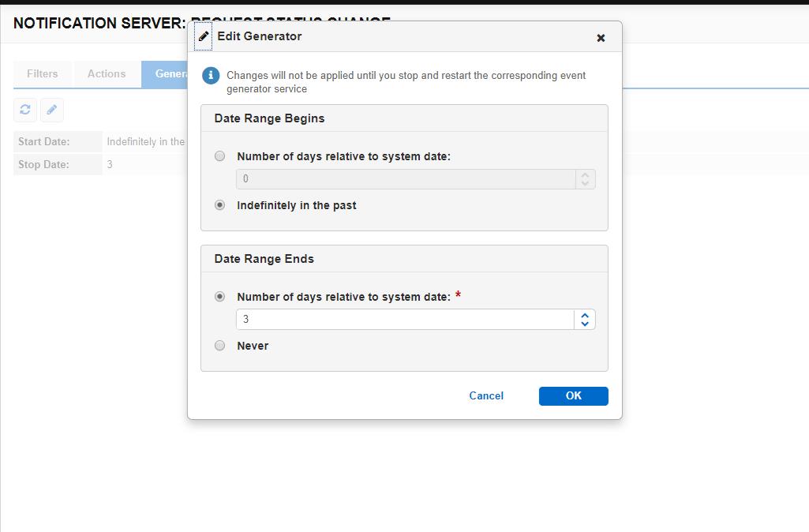Open the Generator tab

click(x=170, y=73)
